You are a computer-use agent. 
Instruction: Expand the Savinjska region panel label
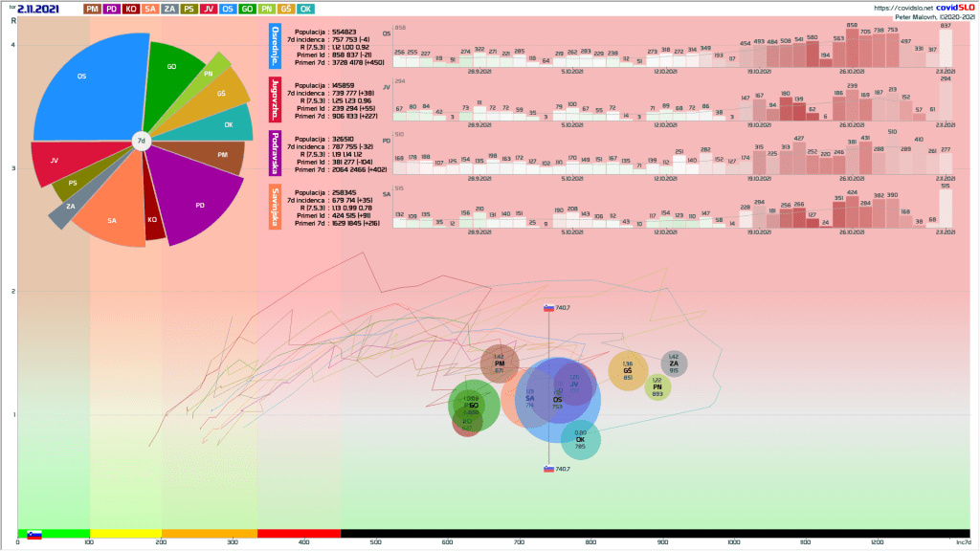click(x=276, y=207)
